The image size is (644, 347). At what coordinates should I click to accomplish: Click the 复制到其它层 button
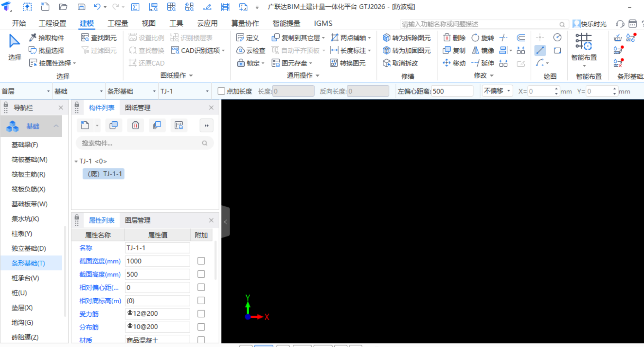(298, 38)
